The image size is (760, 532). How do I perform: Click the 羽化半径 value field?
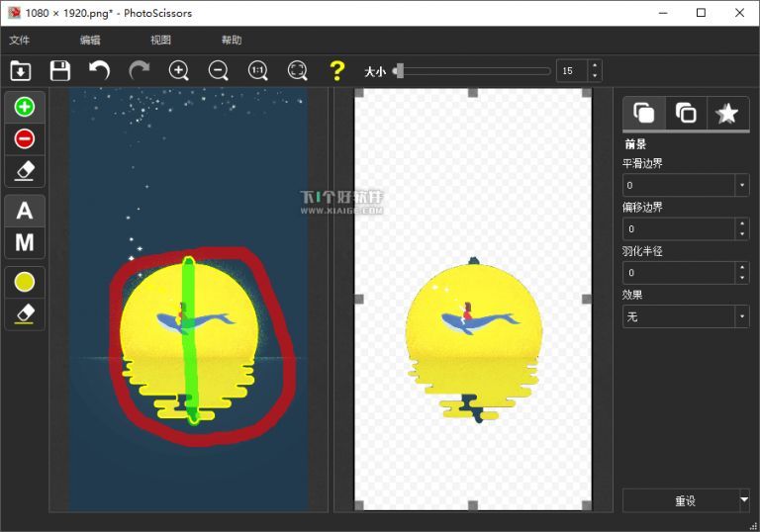tap(678, 273)
